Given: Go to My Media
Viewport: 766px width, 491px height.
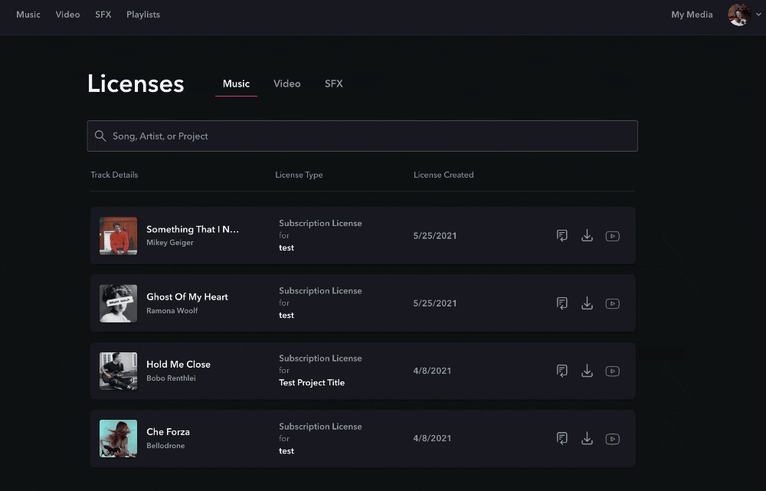Looking at the screenshot, I should click(x=691, y=15).
